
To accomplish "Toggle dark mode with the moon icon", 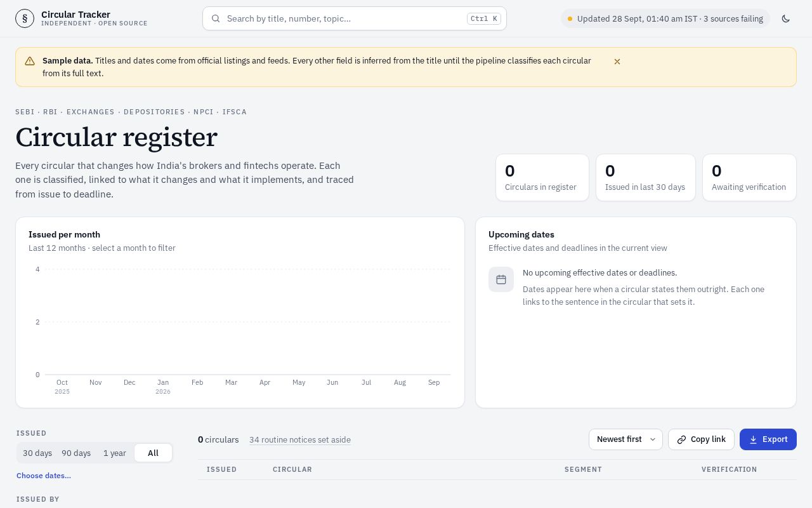I will (786, 18).
